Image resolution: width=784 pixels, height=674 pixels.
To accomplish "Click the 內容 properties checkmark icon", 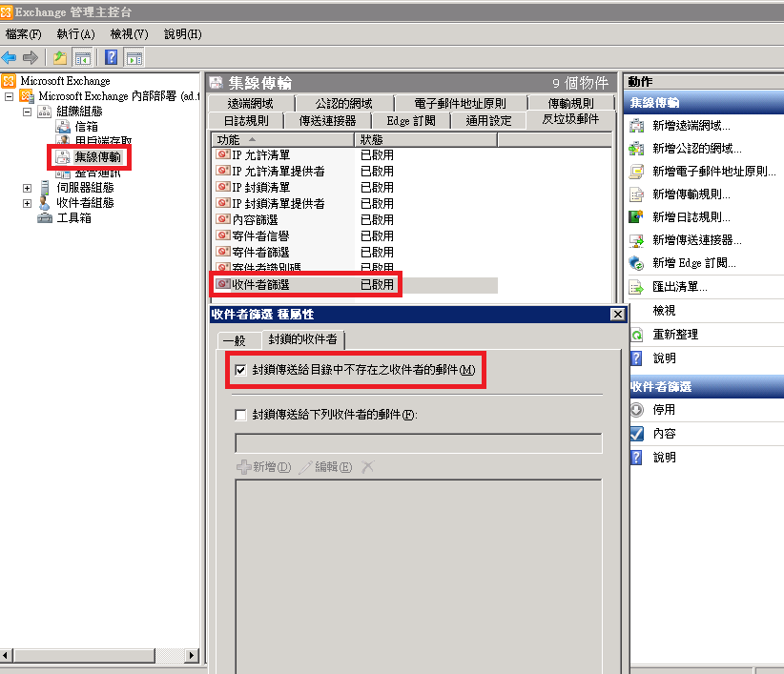I will (636, 433).
